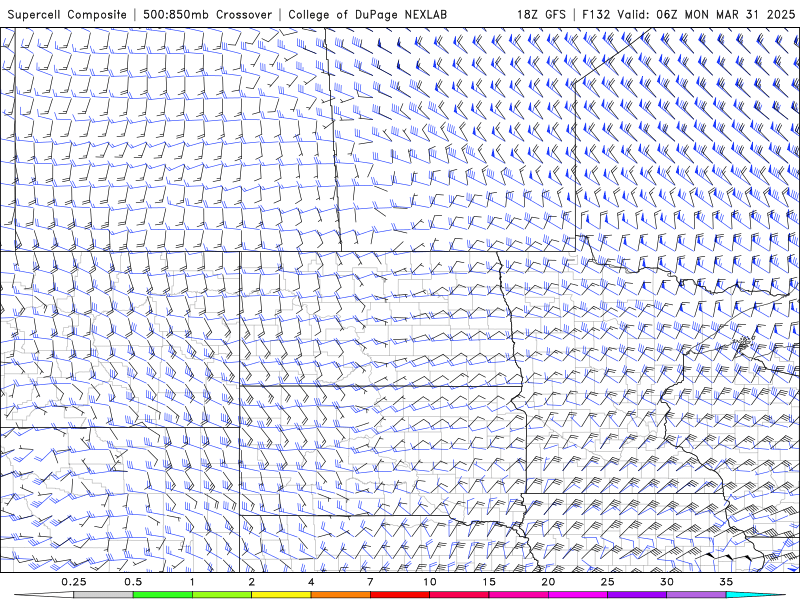
Task: Click the legend value 30
Action: [666, 582]
